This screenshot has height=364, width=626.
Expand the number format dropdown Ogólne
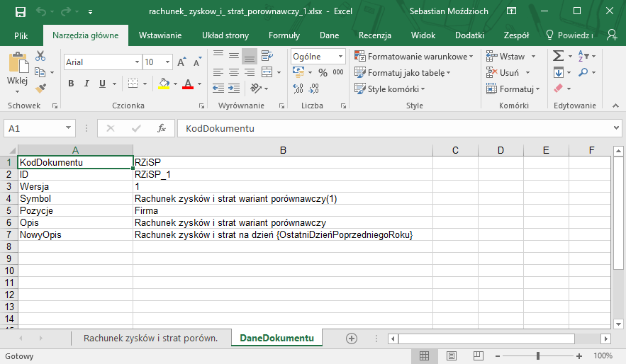[x=341, y=57]
